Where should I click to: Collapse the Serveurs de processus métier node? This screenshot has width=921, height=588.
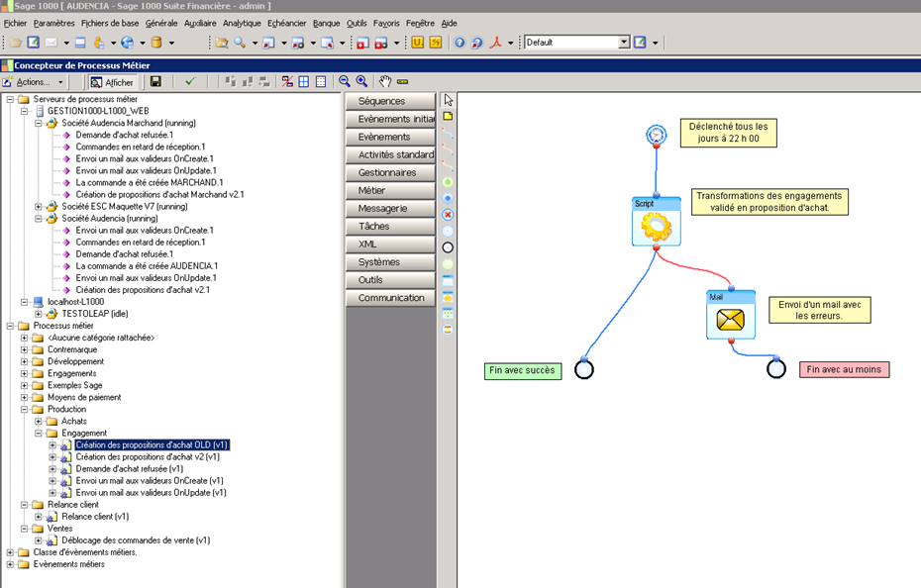10,99
